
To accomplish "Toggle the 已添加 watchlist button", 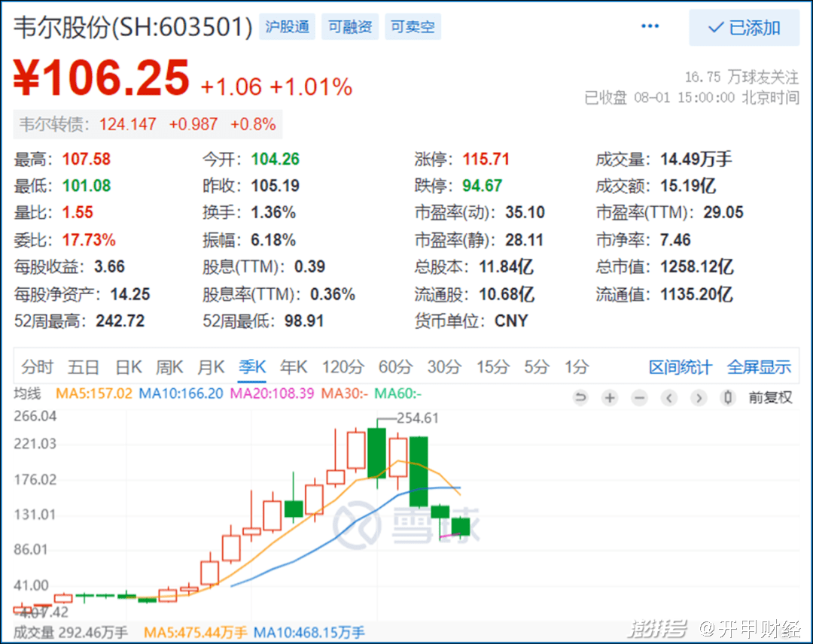I will click(x=744, y=29).
